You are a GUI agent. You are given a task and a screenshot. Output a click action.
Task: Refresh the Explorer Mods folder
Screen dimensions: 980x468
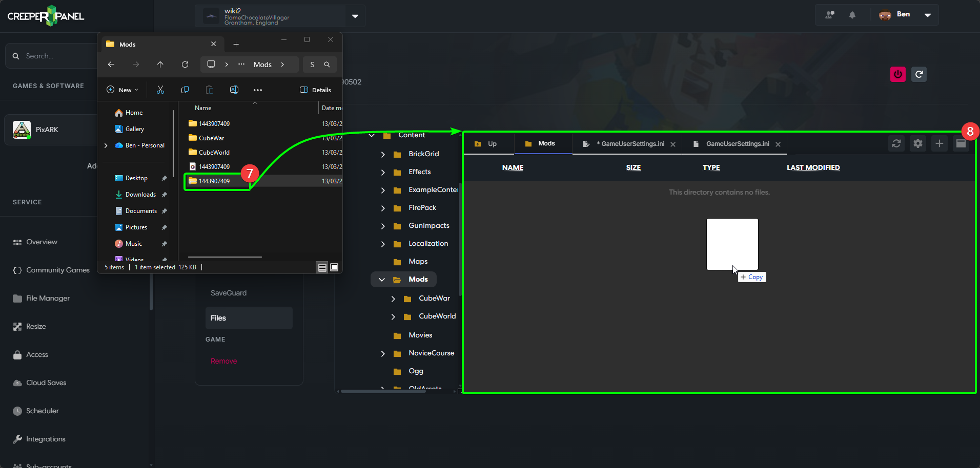(x=185, y=65)
